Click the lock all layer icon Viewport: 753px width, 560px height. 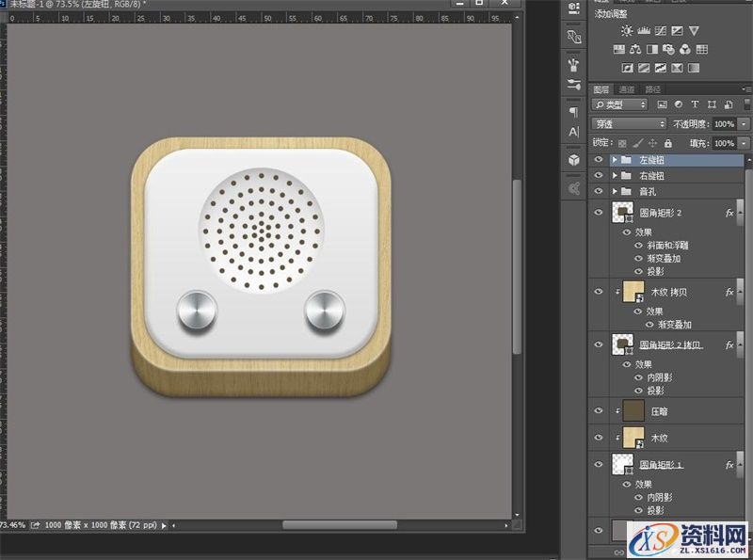tap(667, 143)
